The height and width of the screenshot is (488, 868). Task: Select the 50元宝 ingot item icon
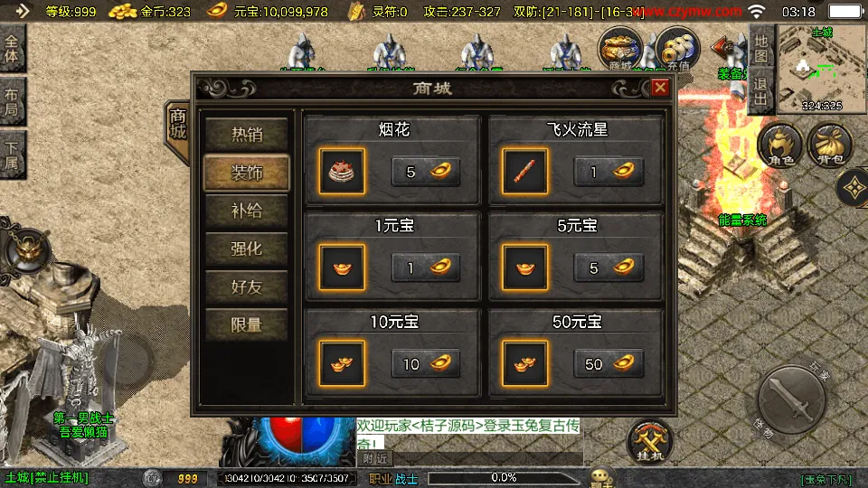tap(525, 364)
